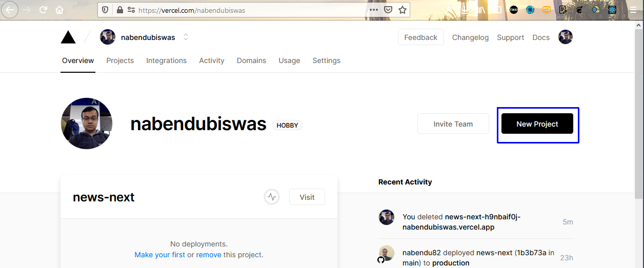The height and width of the screenshot is (268, 644).
Task: Click the 'production' text in activity
Action: tap(451, 263)
